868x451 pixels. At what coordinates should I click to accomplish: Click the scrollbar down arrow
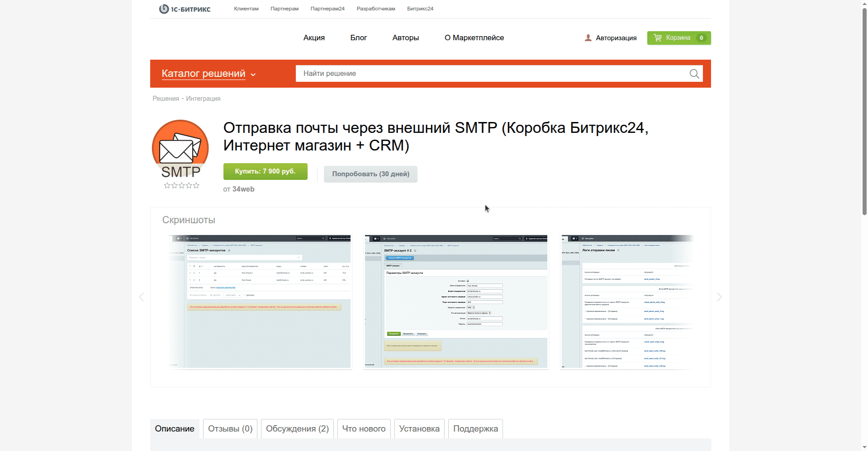(864, 447)
